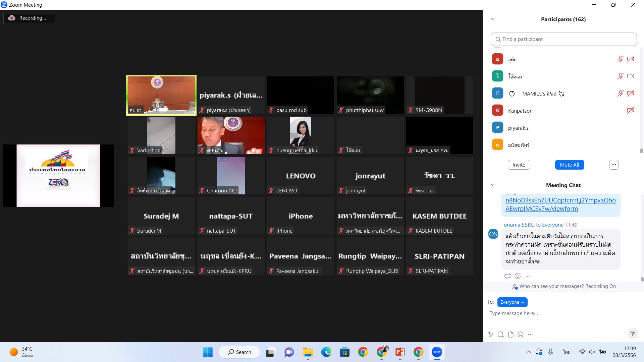Select the ปลัด อว. video tile

(231, 135)
